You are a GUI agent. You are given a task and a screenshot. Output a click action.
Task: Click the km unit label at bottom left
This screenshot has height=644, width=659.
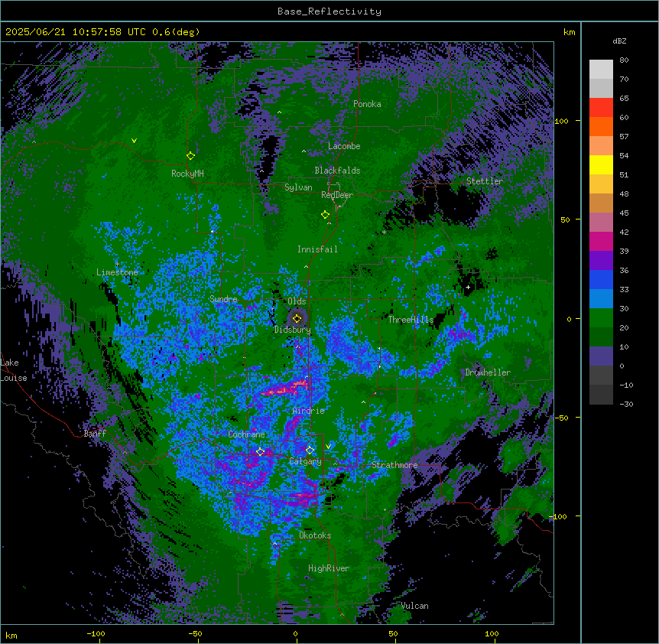click(11, 636)
